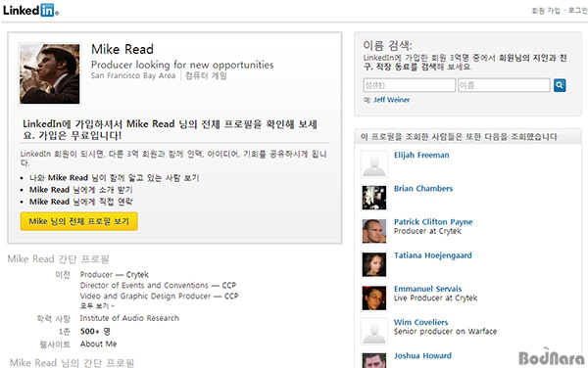Click the blue name search magnifier button
Image resolution: width=588 pixels, height=368 pixels.
(560, 85)
